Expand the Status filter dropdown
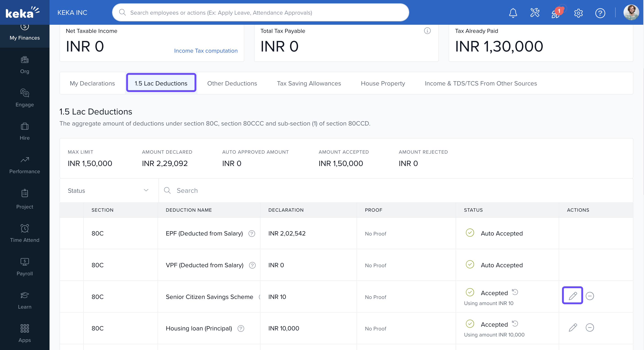Viewport: 644px width, 350px height. click(108, 191)
